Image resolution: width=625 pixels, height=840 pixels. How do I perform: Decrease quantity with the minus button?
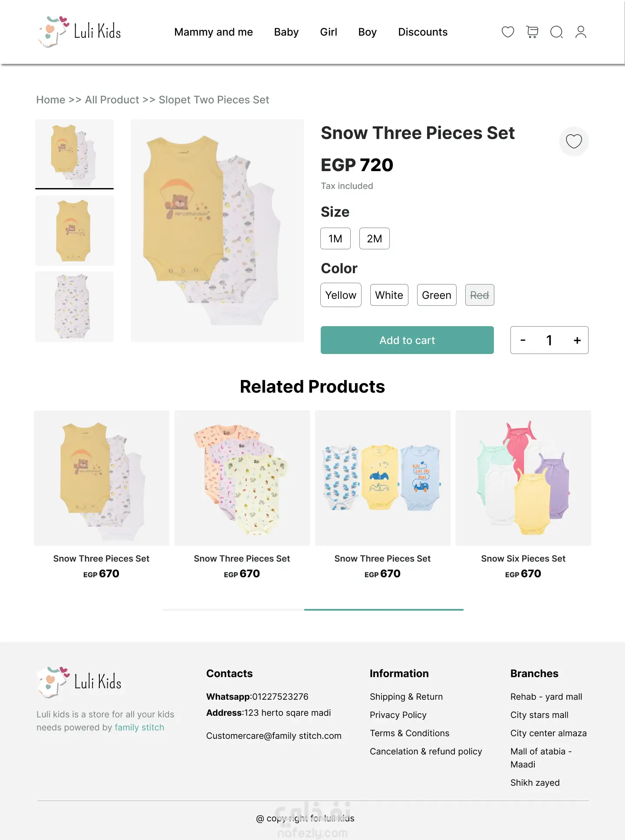[523, 341]
